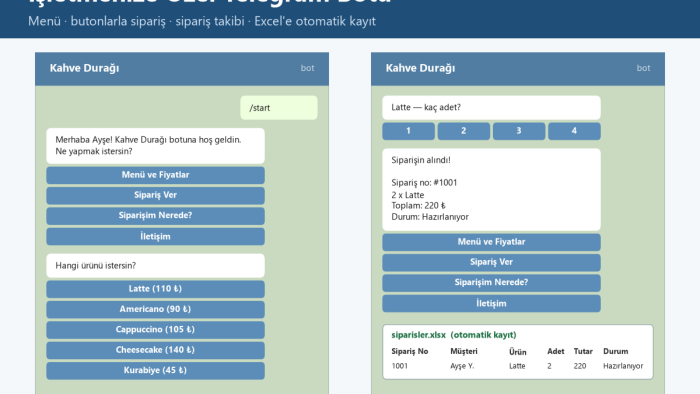Click the Ürün column header
This screenshot has width=700, height=394.
pos(518,352)
